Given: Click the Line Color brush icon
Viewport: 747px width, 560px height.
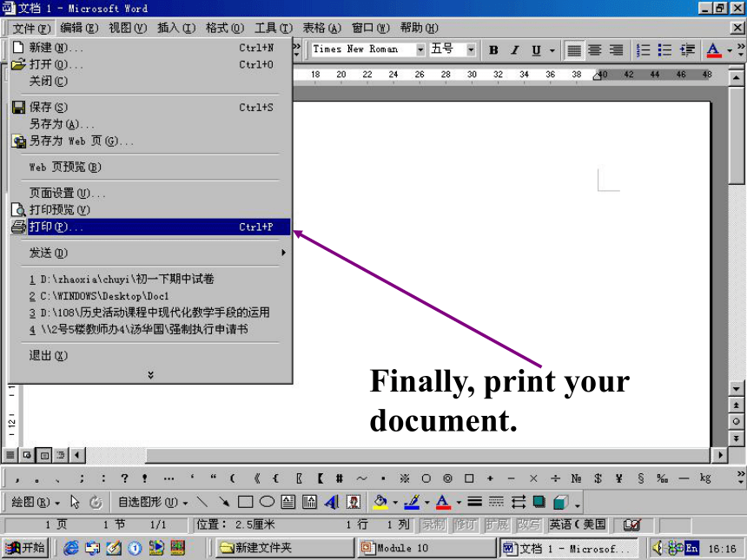Looking at the screenshot, I should click(x=412, y=502).
